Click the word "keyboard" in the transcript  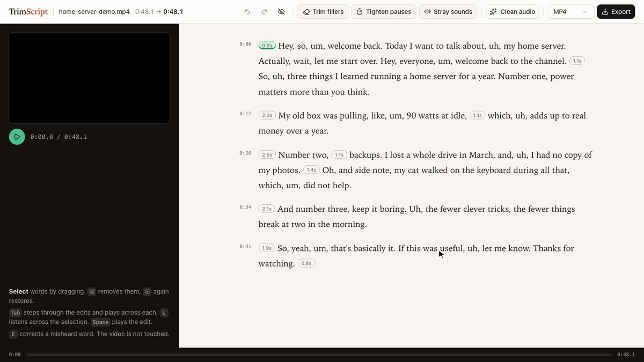point(493,170)
